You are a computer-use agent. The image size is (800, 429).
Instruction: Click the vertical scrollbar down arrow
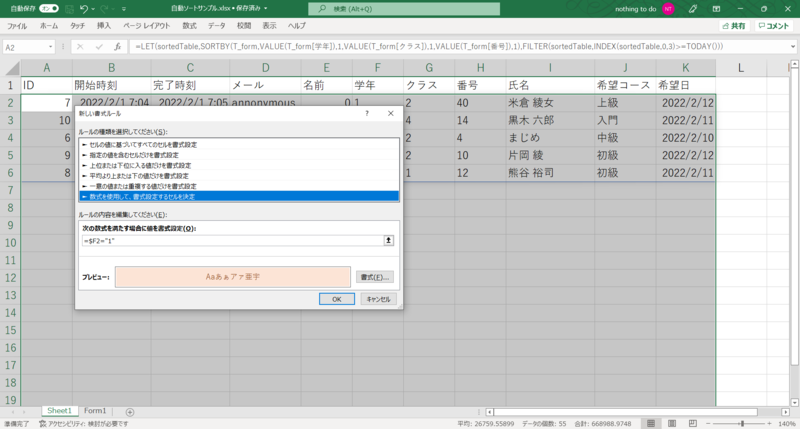794,402
